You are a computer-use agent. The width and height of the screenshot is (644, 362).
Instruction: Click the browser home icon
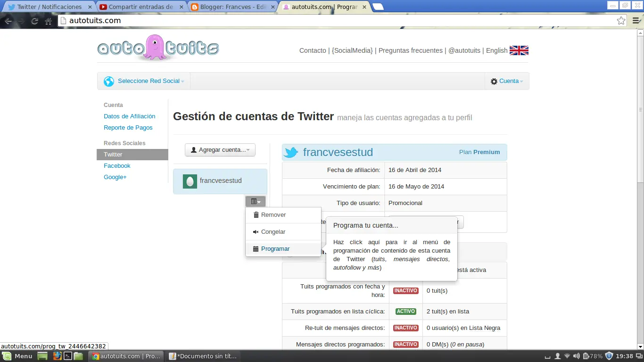coord(48,21)
